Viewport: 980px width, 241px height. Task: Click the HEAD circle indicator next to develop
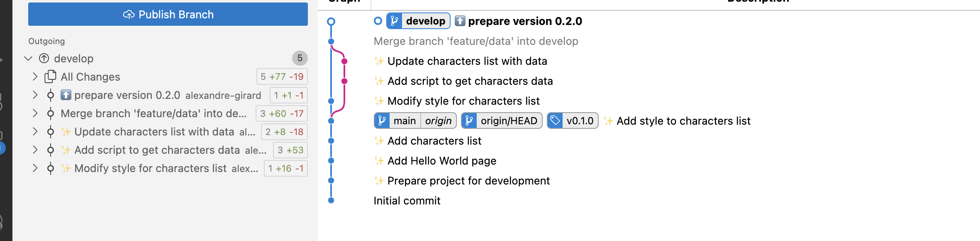coord(378,21)
